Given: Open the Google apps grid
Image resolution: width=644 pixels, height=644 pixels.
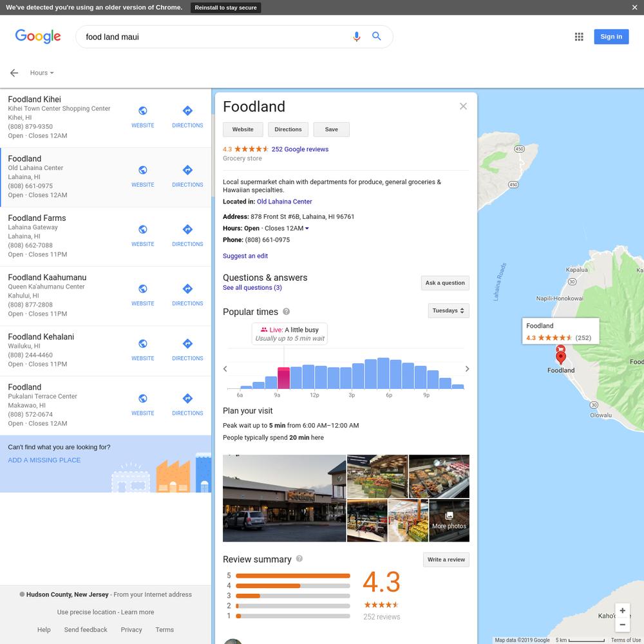Looking at the screenshot, I should 579,37.
